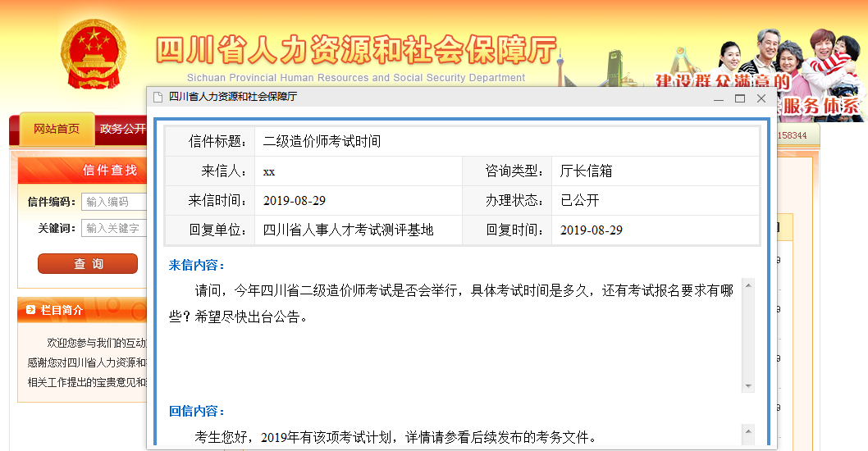Click the site title 四川省人力资源和社会保障厅 banner

[356, 50]
